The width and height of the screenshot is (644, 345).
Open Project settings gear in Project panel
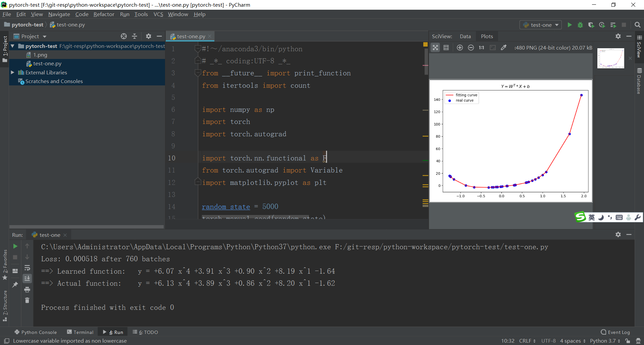148,36
